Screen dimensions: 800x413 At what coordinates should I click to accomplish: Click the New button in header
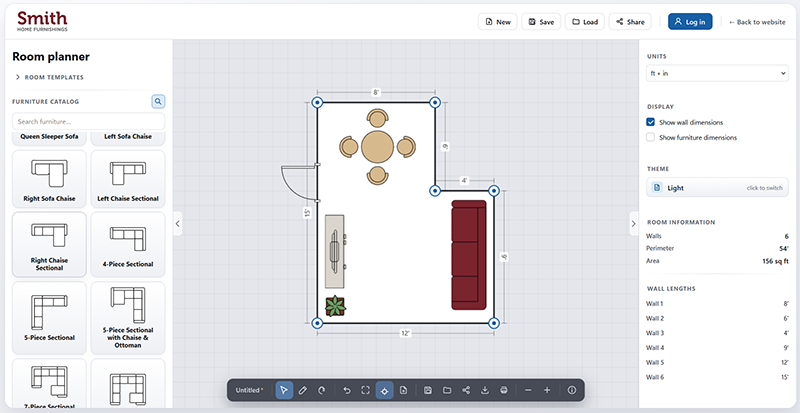497,21
